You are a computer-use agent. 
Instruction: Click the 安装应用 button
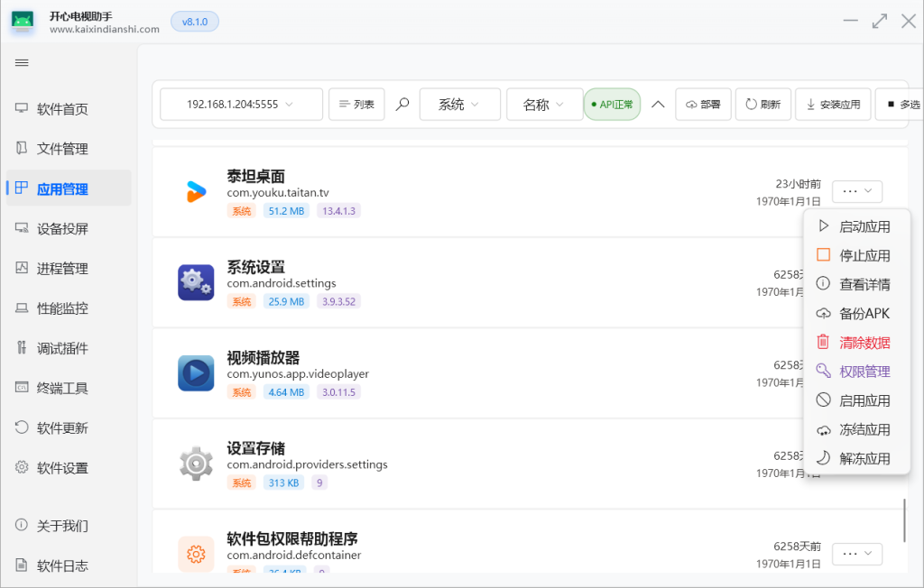coord(833,105)
